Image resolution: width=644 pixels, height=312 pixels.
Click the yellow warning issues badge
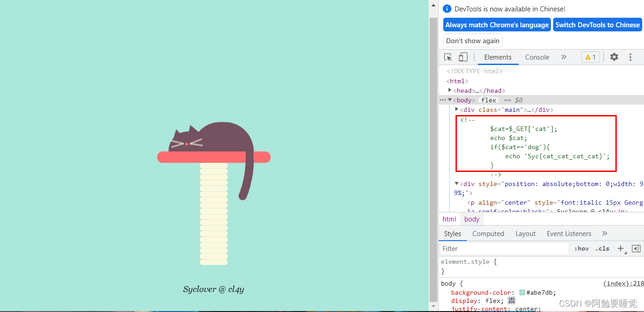pyautogui.click(x=590, y=57)
